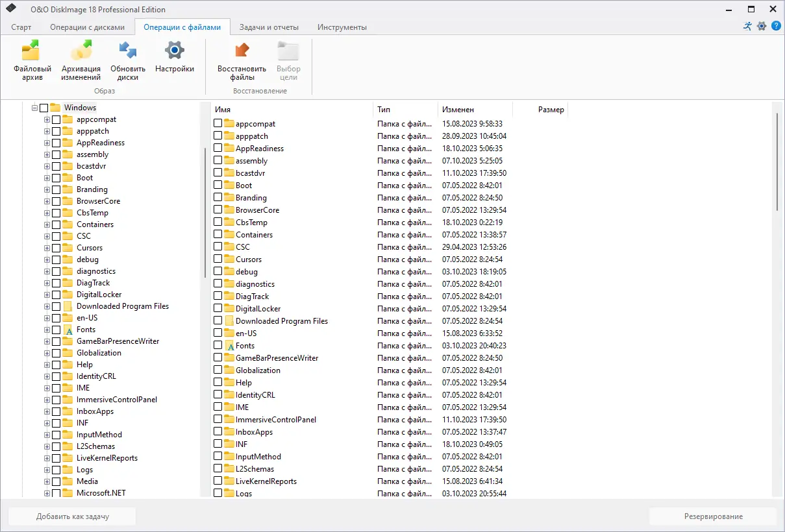Expand the CbsTemp tree node
The width and height of the screenshot is (785, 532).
[47, 213]
